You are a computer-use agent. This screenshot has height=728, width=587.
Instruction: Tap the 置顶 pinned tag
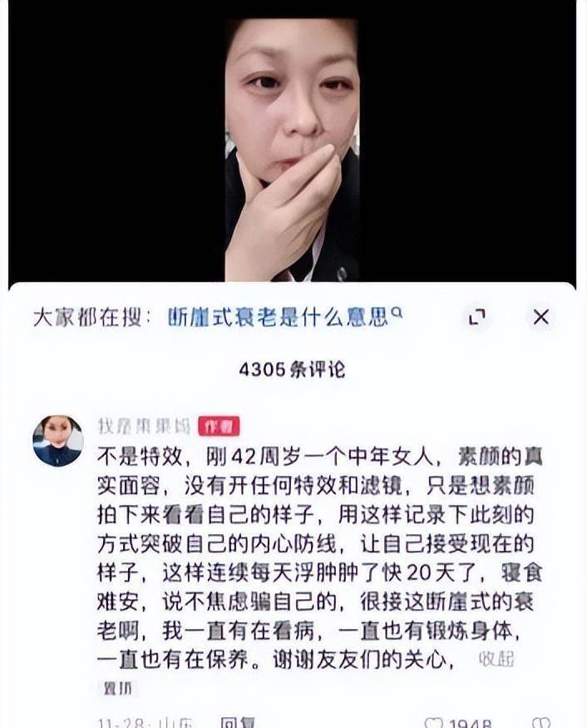[x=117, y=688]
